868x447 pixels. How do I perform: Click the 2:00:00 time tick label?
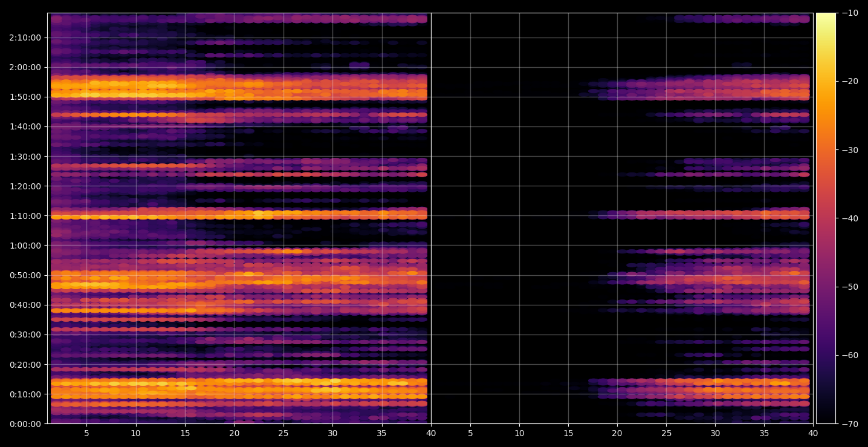25,67
